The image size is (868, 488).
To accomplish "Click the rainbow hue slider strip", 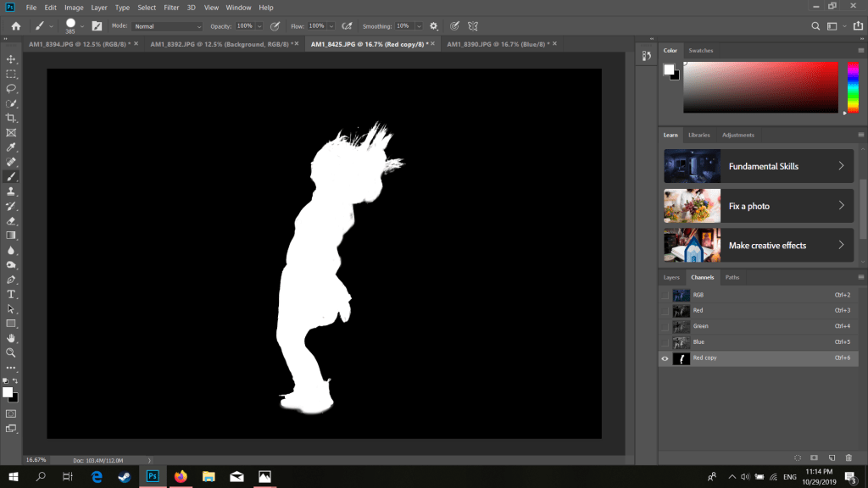I will pos(853,87).
